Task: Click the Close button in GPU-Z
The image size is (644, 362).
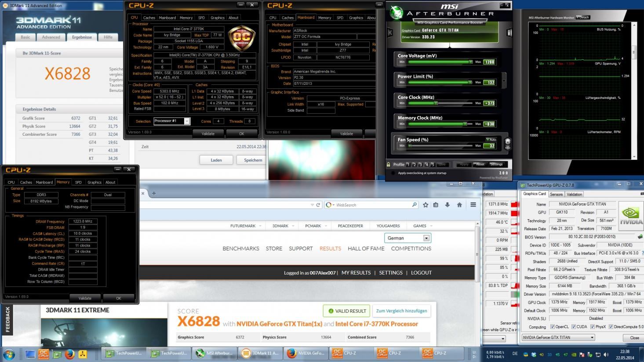Action: pyautogui.click(x=634, y=337)
